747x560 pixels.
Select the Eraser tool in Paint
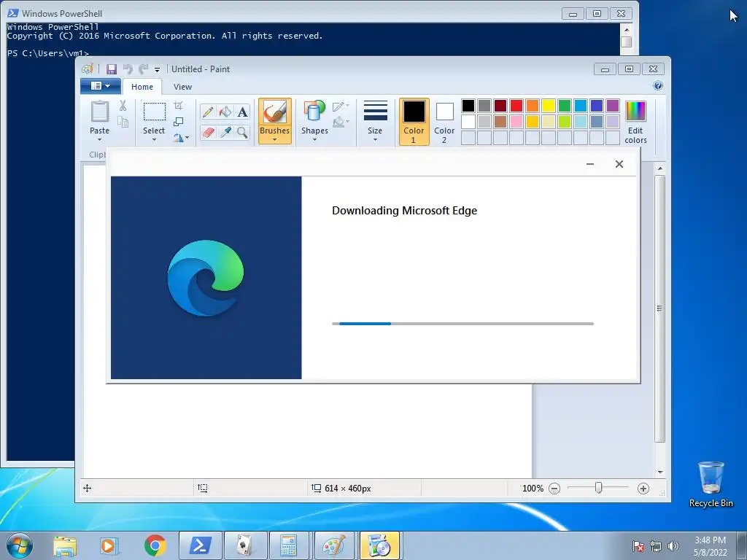click(x=208, y=132)
